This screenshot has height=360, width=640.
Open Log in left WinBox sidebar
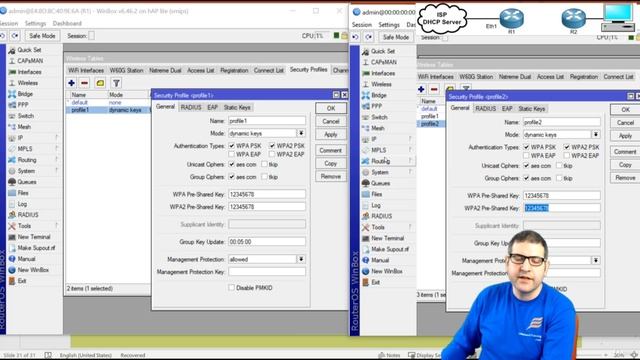click(22, 204)
